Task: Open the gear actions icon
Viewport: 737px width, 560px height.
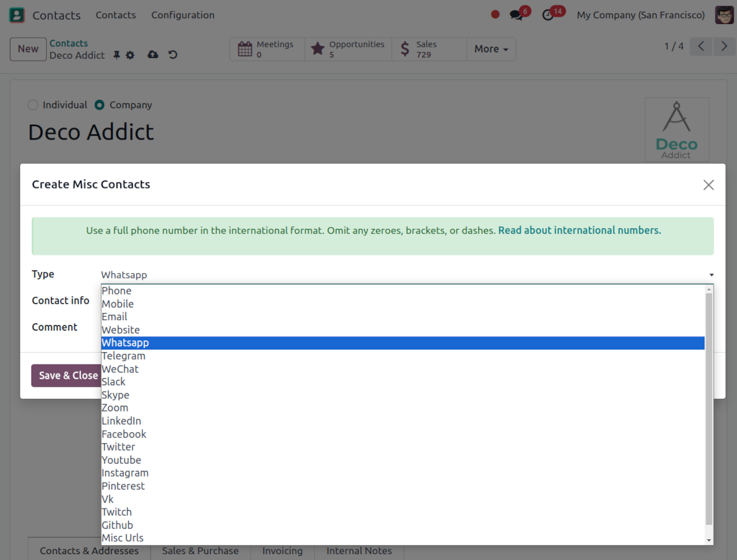Action: [130, 55]
